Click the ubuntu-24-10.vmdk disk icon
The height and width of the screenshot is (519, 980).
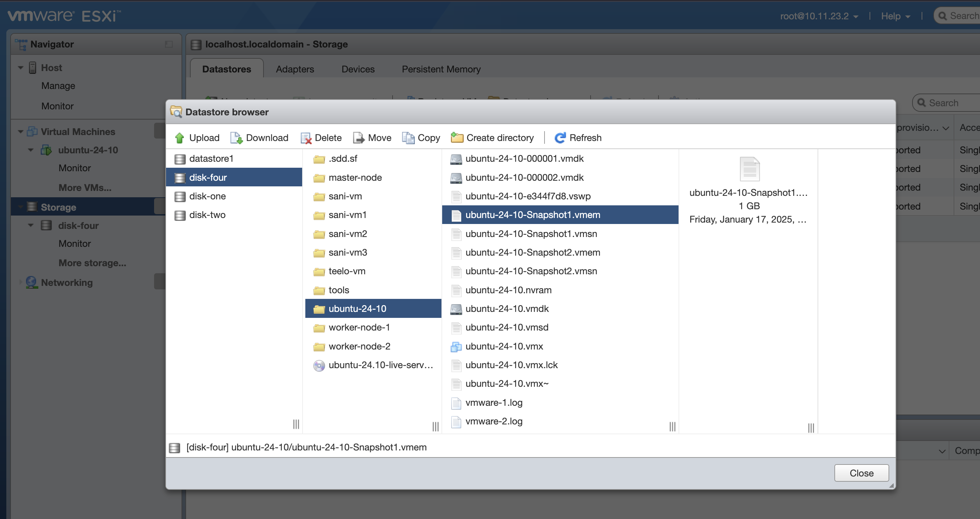(x=456, y=309)
